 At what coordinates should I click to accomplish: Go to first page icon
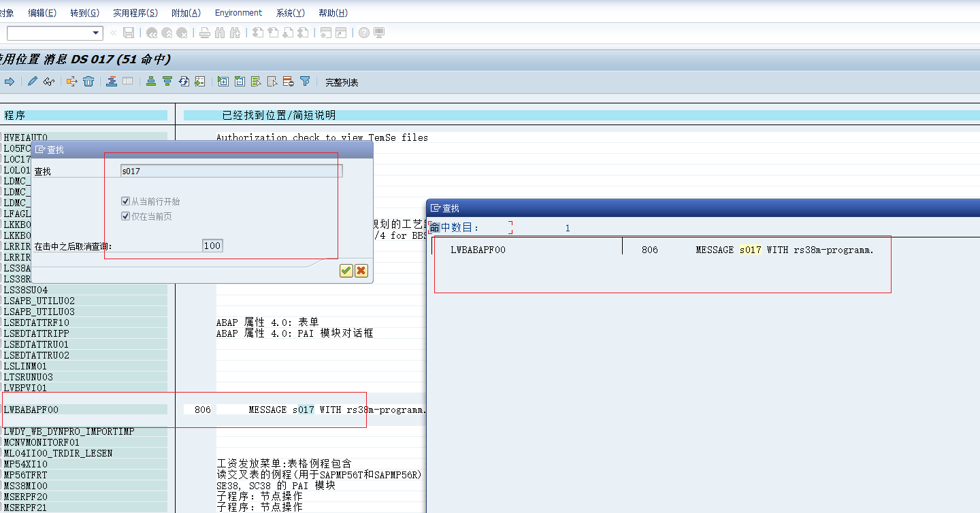pos(258,33)
